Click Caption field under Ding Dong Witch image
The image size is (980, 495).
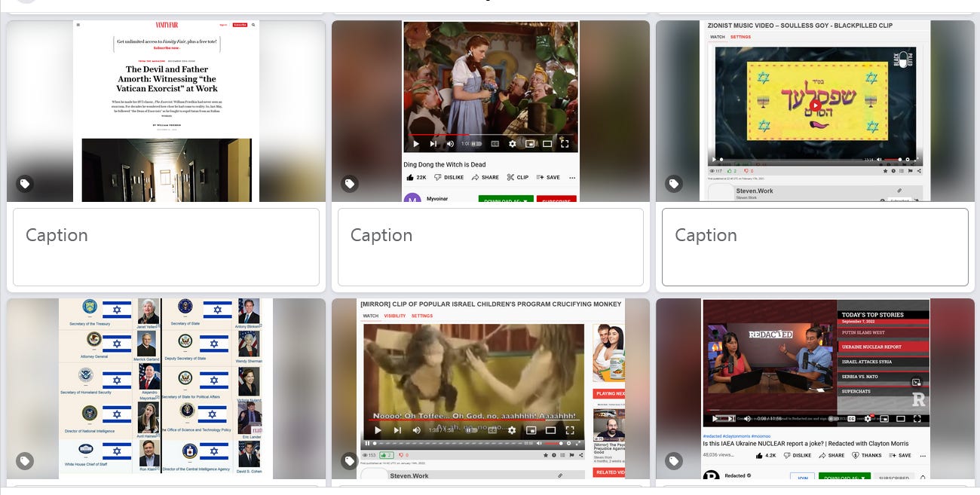tap(490, 247)
